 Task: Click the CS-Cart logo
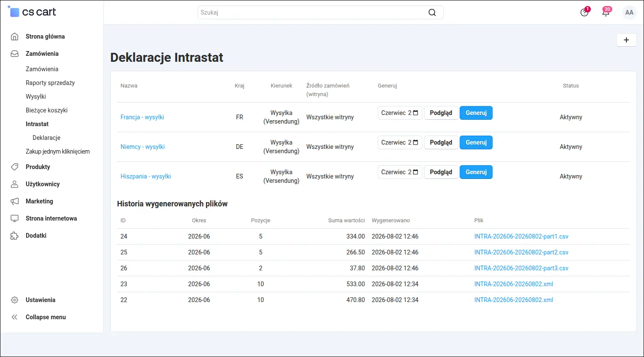click(32, 12)
